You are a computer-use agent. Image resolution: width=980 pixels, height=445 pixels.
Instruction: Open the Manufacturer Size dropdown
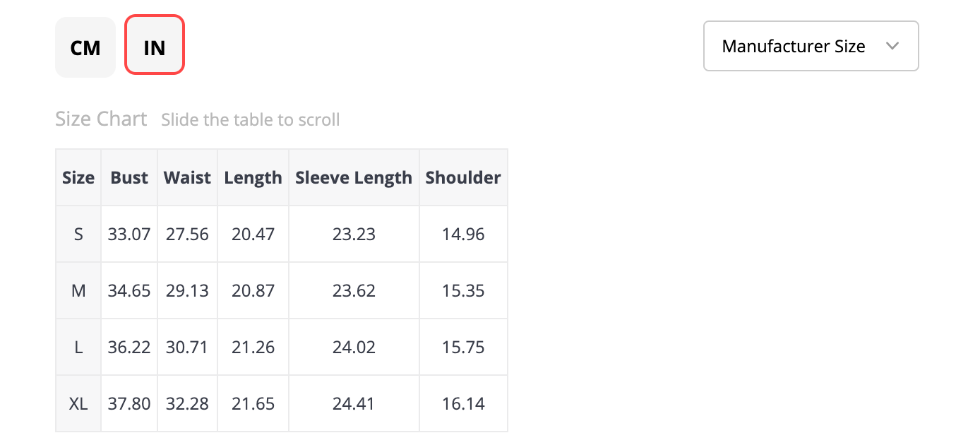click(811, 46)
